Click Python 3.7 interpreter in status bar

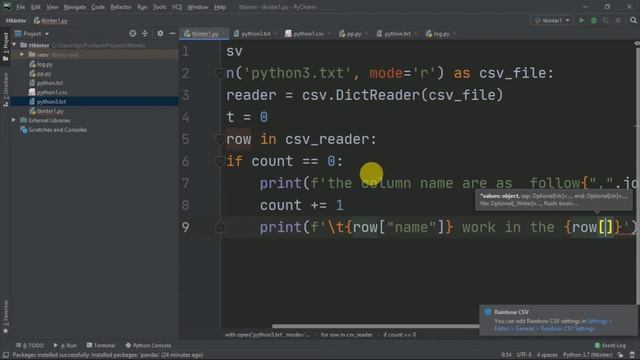tap(588, 355)
